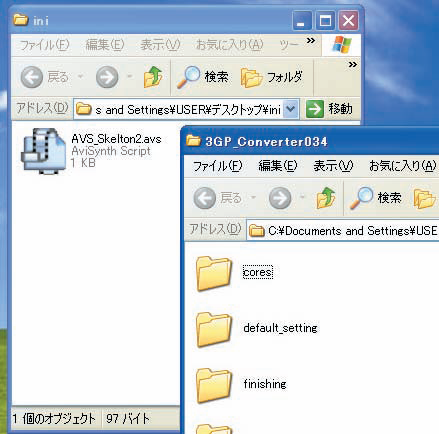Open お気に入り(A) menu in 3GP_Converter034 window

pyautogui.click(x=402, y=166)
